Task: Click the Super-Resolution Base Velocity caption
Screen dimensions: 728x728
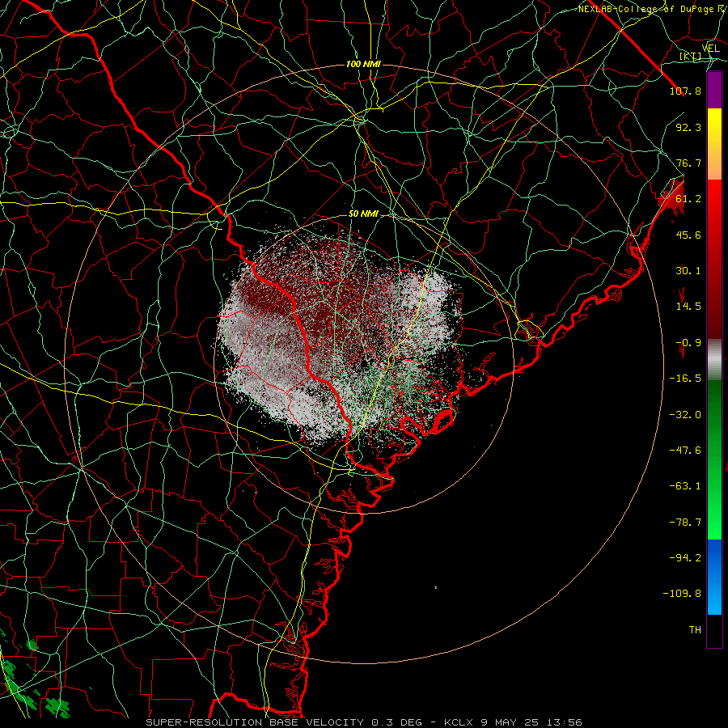Action: point(364,722)
